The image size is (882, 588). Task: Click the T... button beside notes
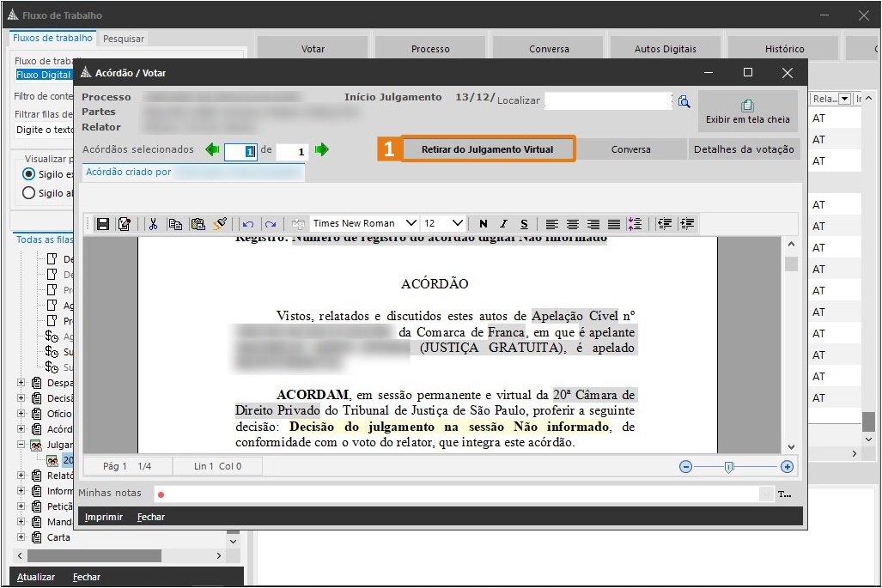(x=785, y=494)
